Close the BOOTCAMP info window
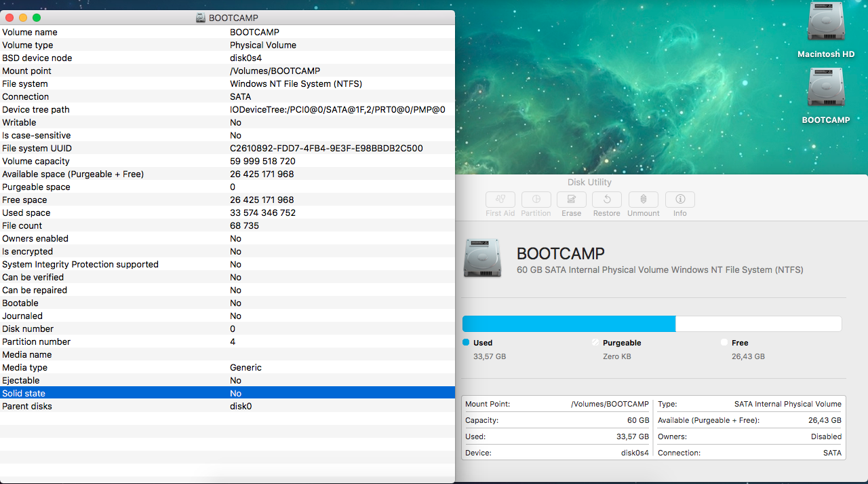 (9, 18)
